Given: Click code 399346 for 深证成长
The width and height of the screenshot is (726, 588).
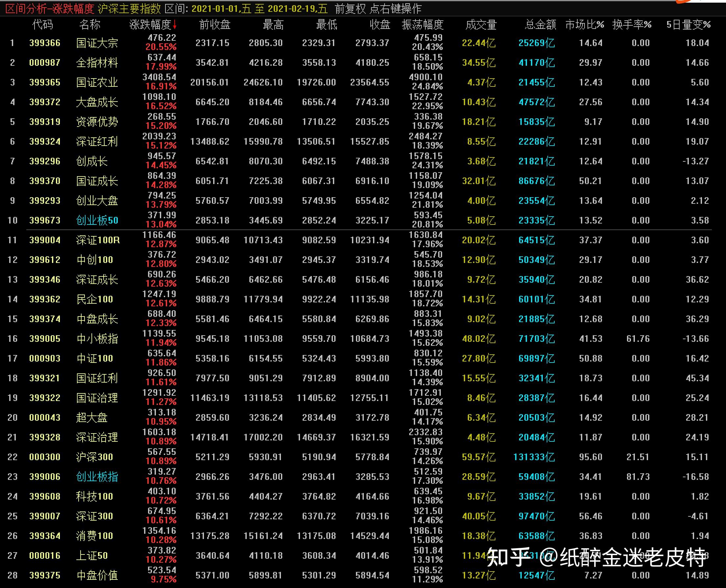Looking at the screenshot, I should point(45,279).
